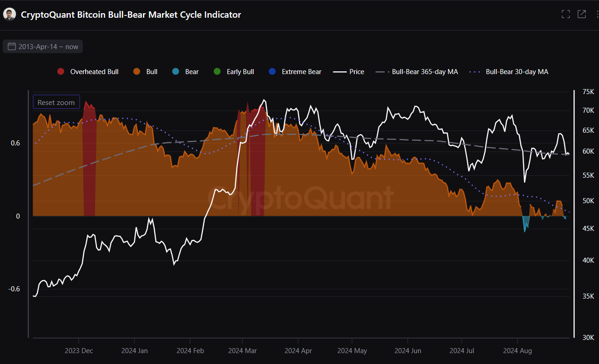
Task: Click the orange Bull color dot
Action: pos(137,72)
